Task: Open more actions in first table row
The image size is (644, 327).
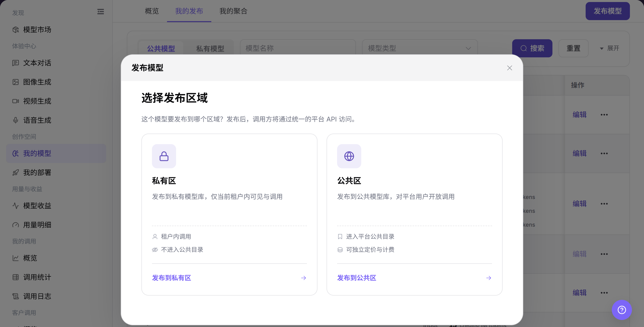Action: pos(604,115)
